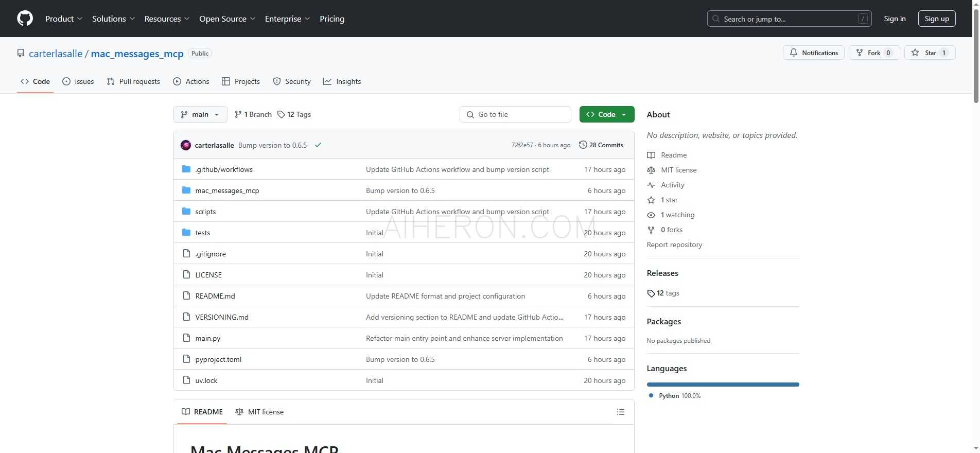Click the Sign up button
The image size is (980, 453).
point(937,19)
